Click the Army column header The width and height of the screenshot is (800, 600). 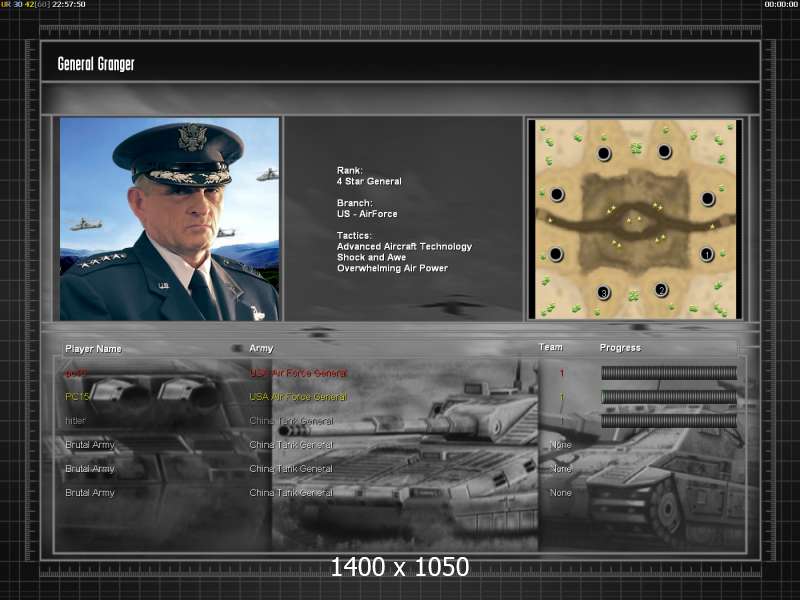[261, 349]
